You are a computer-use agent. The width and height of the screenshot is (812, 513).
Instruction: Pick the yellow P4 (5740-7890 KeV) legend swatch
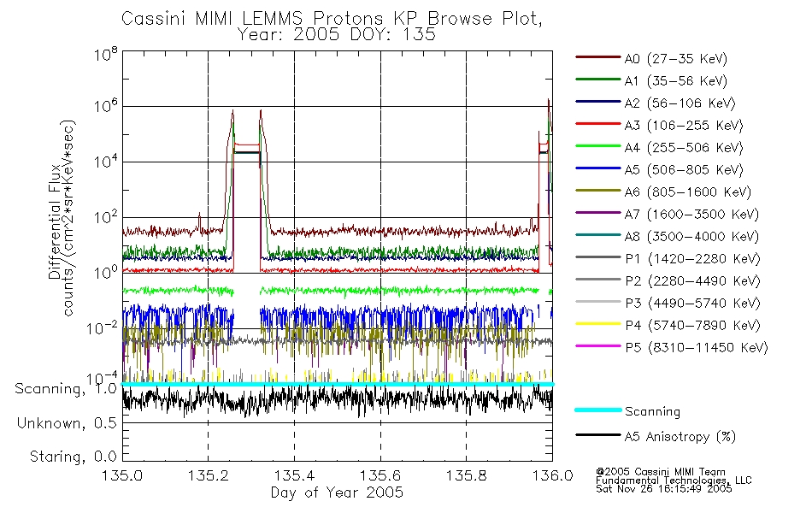[x=598, y=324]
